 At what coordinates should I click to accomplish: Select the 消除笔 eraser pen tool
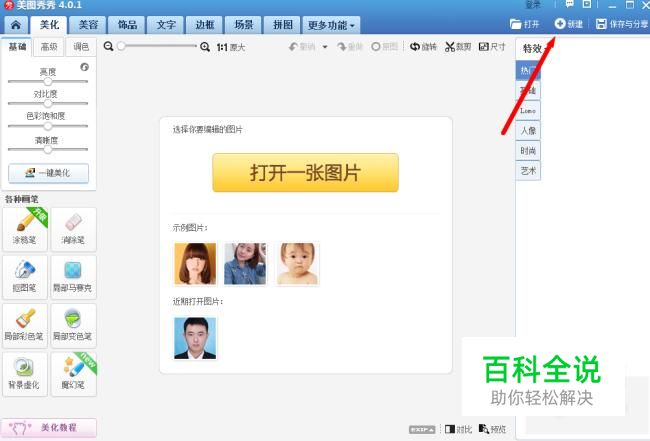pos(73,229)
